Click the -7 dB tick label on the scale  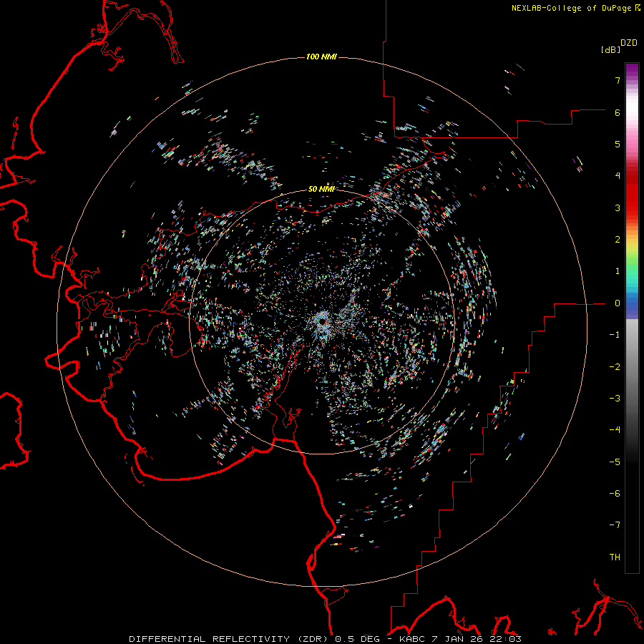click(x=615, y=525)
